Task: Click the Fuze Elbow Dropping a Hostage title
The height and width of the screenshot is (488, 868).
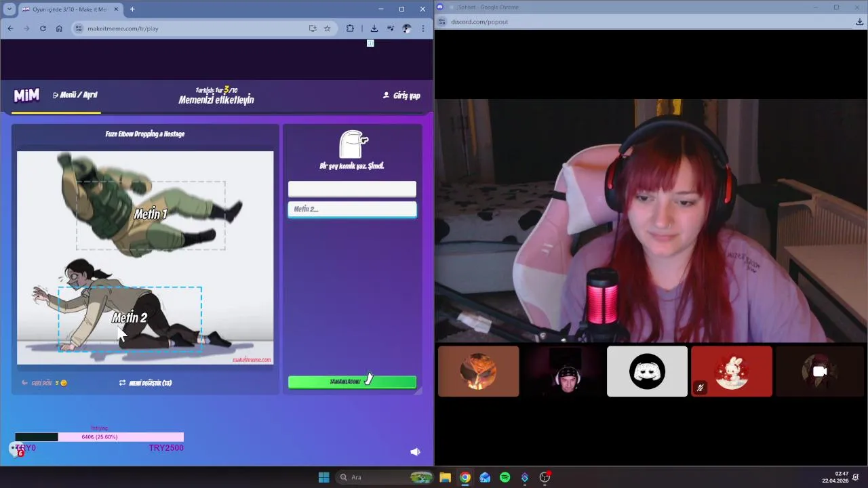Action: (x=145, y=134)
